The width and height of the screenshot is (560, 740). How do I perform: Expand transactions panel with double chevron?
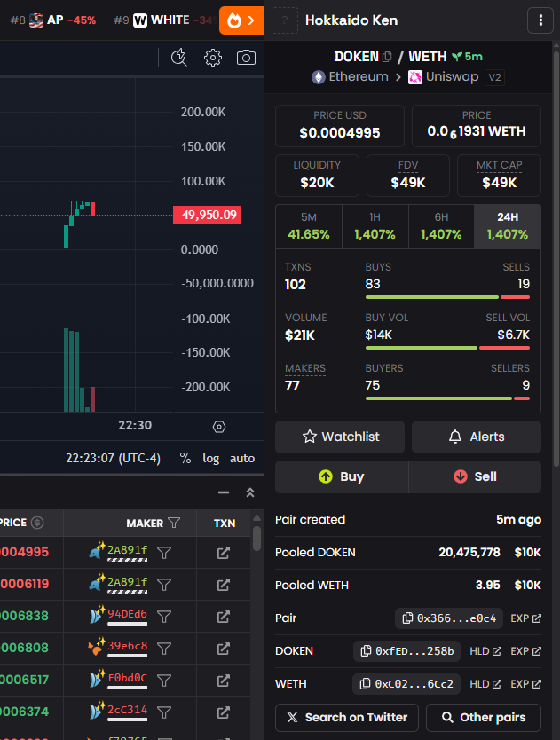pyautogui.click(x=250, y=492)
